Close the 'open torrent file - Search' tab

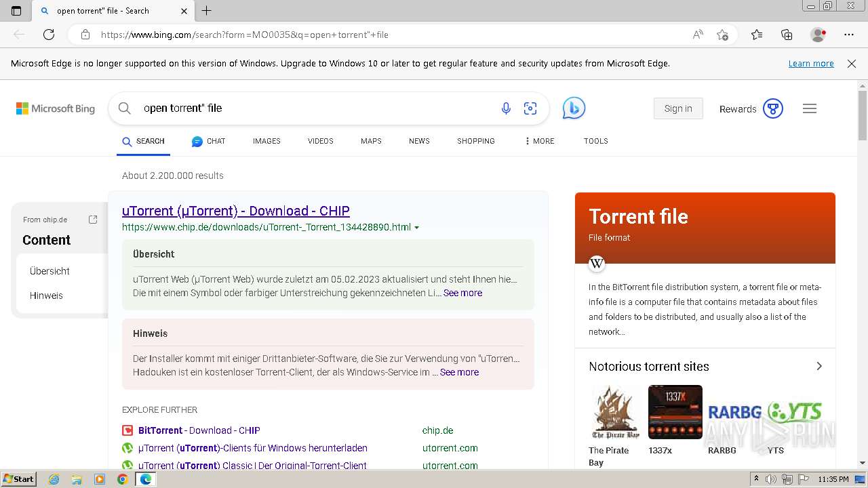[184, 11]
